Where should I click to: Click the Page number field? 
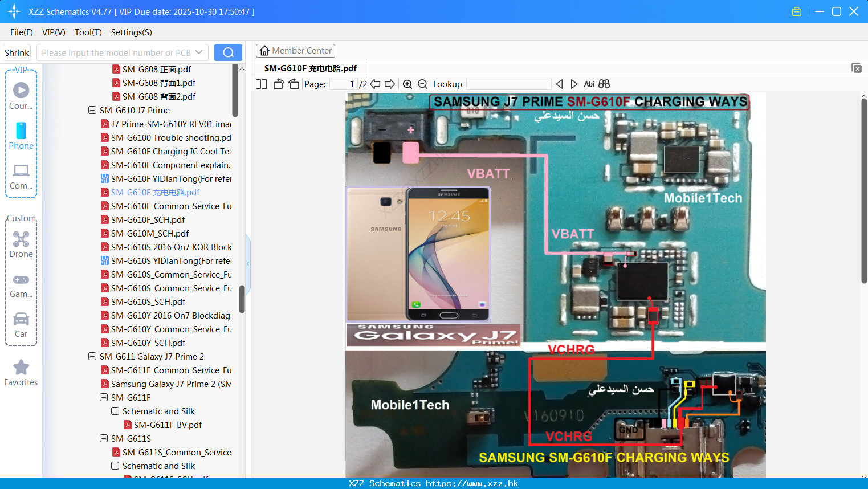344,84
